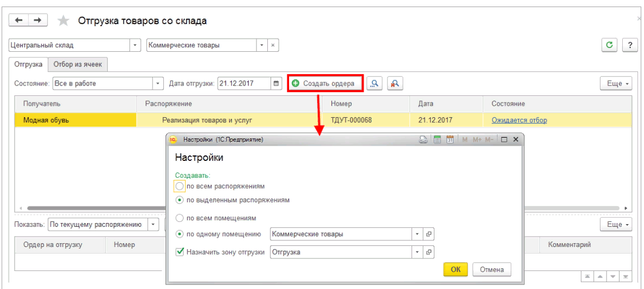644x289 pixels.
Task: Add page to favorites with star icon
Action: pos(63,21)
